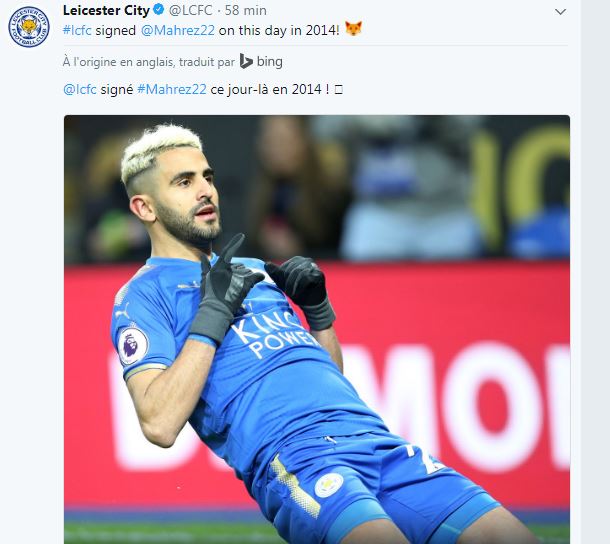
Task: Click the word 'signé' in the translation
Action: tap(117, 89)
